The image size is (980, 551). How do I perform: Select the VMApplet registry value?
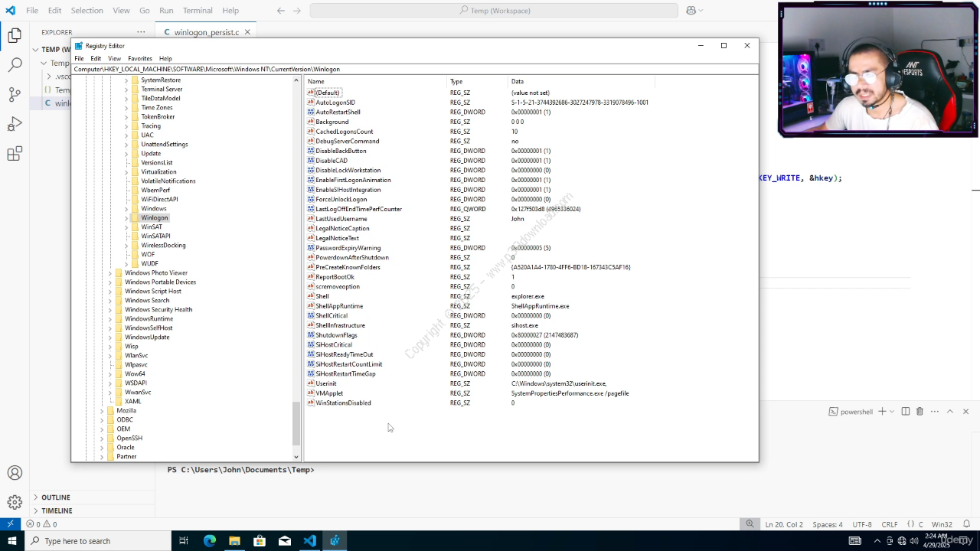click(329, 393)
